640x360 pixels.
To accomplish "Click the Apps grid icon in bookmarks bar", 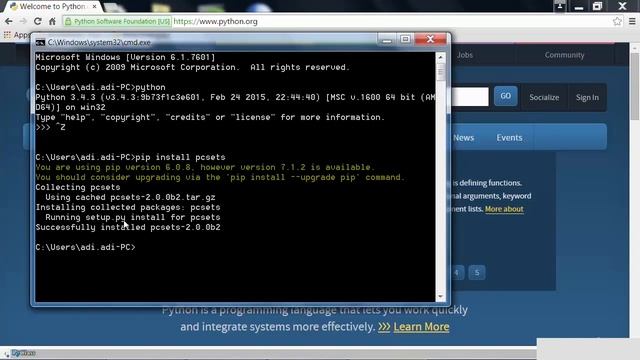I will point(7,35).
